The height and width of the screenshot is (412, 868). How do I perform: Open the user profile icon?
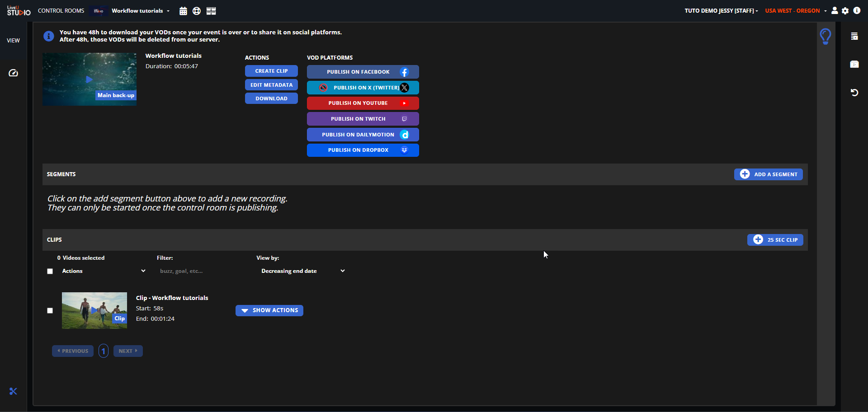[x=835, y=10]
